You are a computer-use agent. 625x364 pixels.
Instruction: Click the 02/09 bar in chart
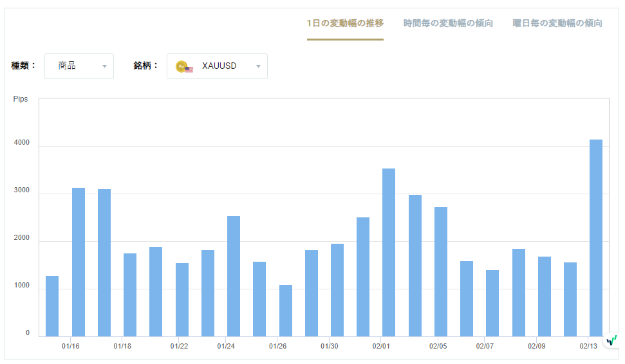point(545,296)
